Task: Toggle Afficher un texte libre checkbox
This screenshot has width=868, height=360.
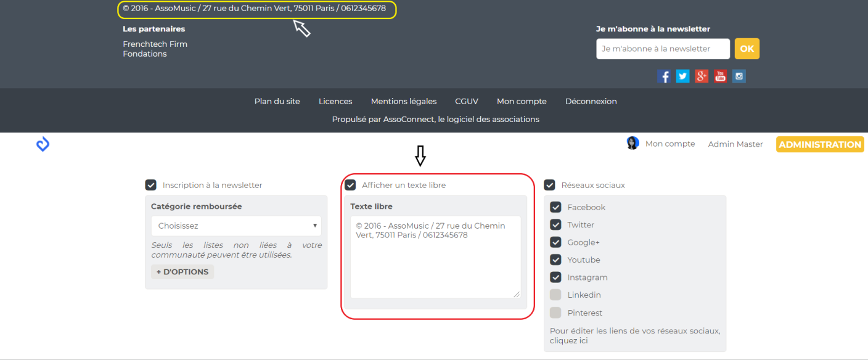Action: pos(350,185)
